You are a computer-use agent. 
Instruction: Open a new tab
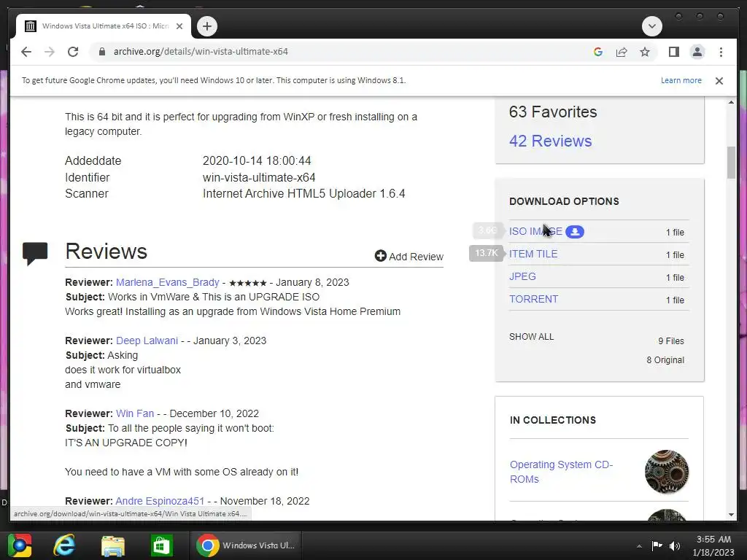206,26
